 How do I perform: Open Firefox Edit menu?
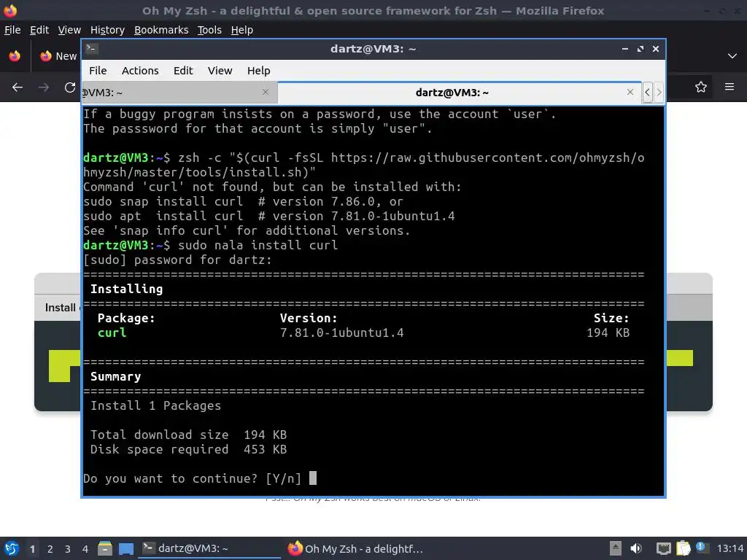[x=39, y=30]
